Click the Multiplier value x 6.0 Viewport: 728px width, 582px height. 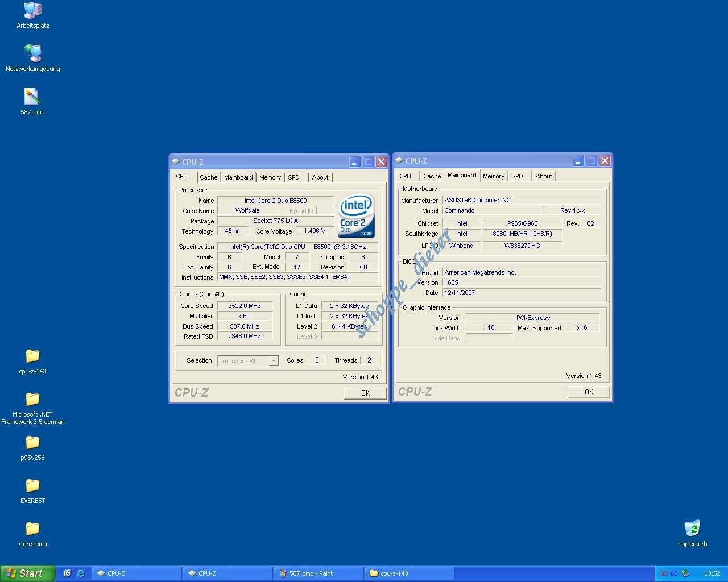(x=245, y=316)
